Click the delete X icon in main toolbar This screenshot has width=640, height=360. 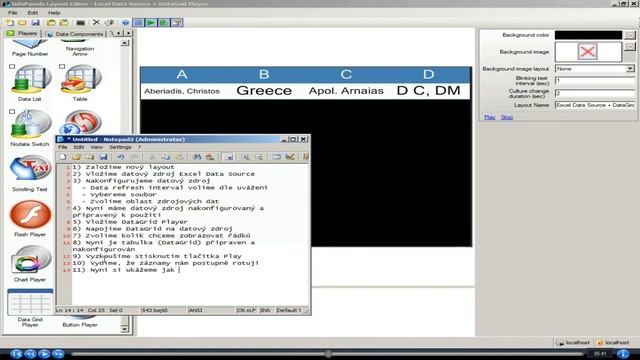click(x=96, y=22)
